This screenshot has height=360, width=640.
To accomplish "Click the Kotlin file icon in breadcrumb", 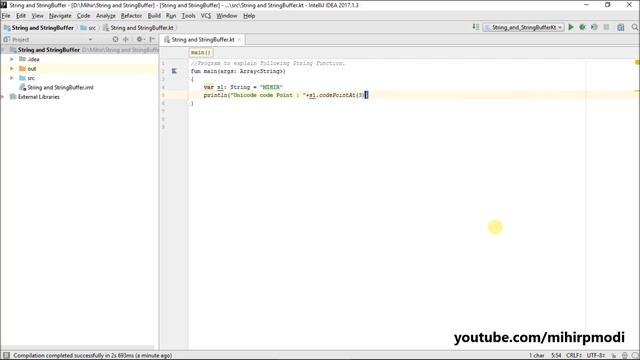I will [106, 28].
